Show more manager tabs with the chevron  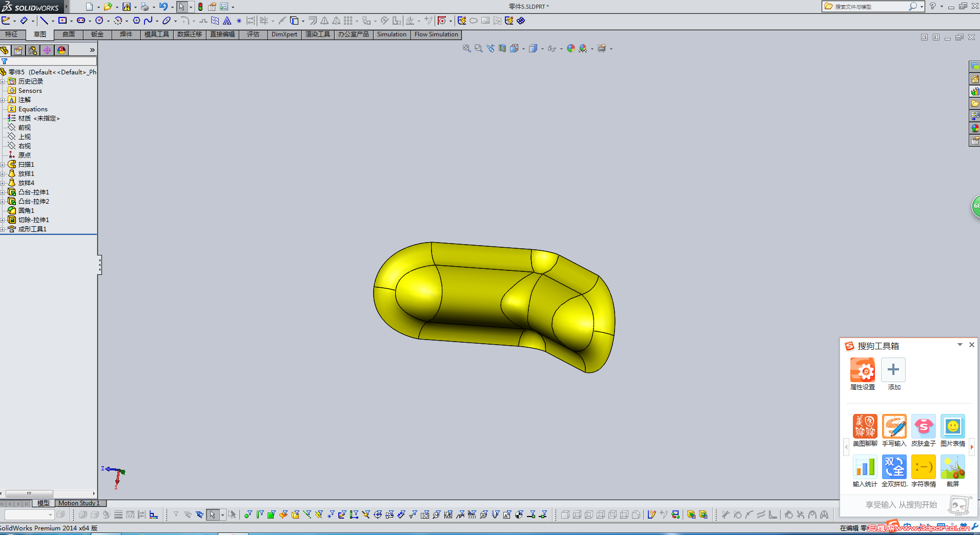[x=92, y=50]
